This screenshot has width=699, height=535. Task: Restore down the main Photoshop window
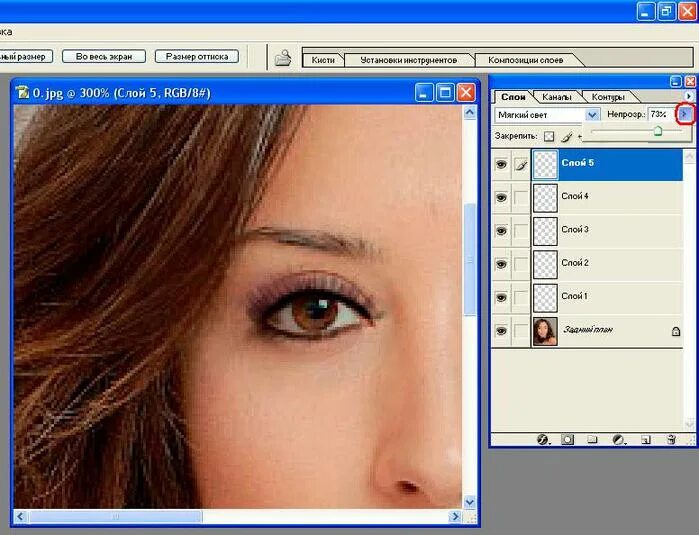[666, 11]
